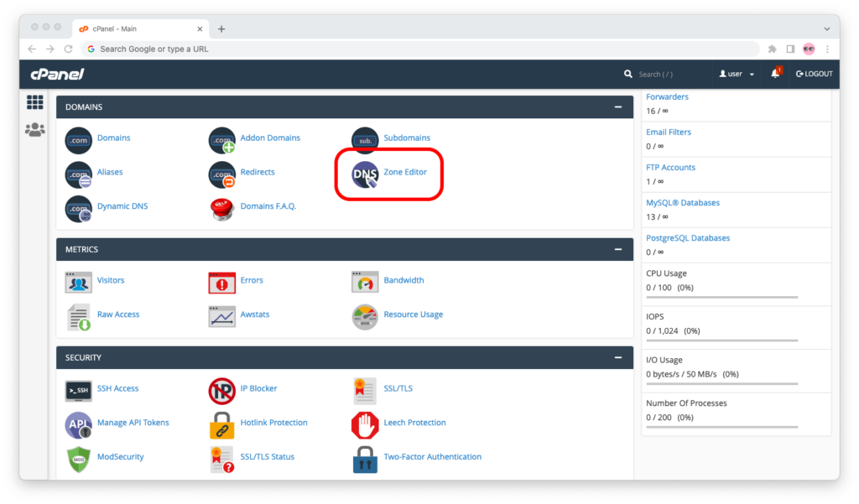The height and width of the screenshot is (504, 859).
Task: Click the Hotlink Protection link
Action: tap(273, 423)
